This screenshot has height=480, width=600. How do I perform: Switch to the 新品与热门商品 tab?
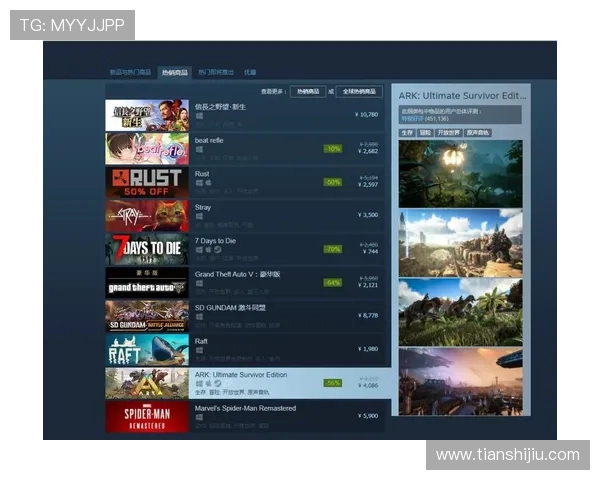click(130, 72)
